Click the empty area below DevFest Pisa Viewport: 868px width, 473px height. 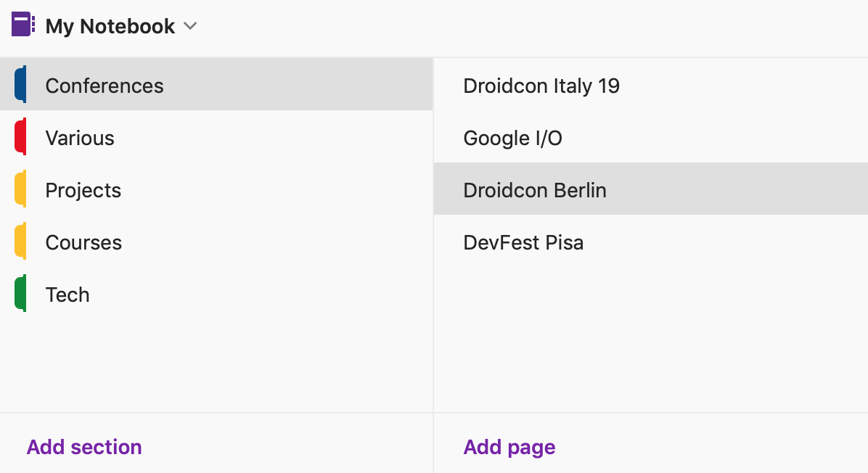tap(651, 340)
